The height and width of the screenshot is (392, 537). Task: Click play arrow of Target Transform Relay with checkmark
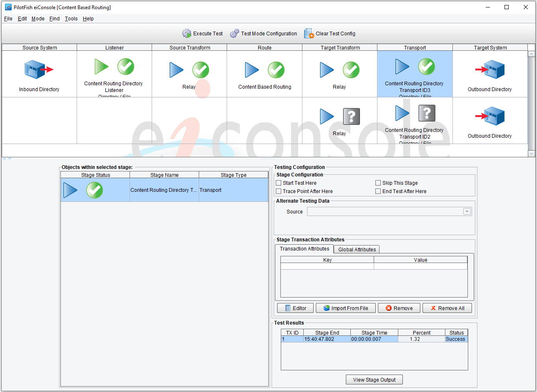point(327,70)
